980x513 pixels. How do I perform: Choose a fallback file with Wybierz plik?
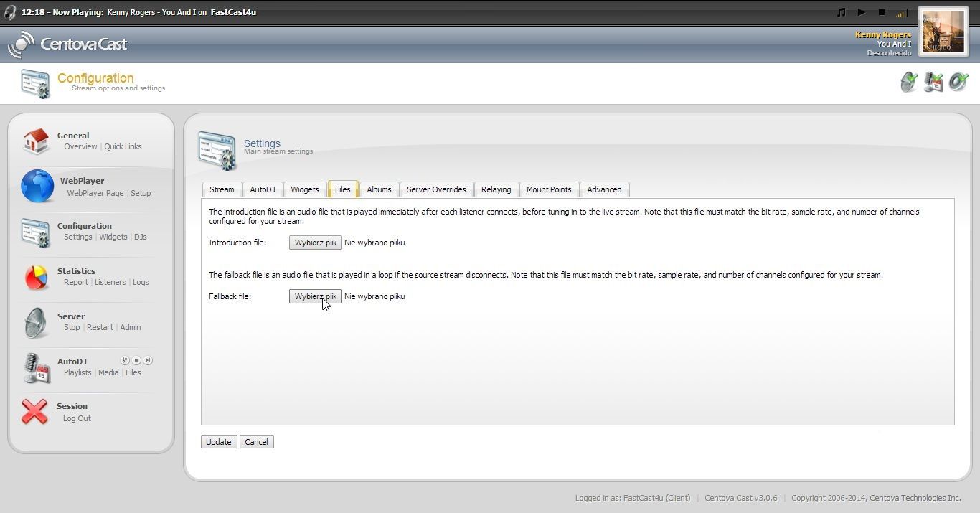coord(316,296)
